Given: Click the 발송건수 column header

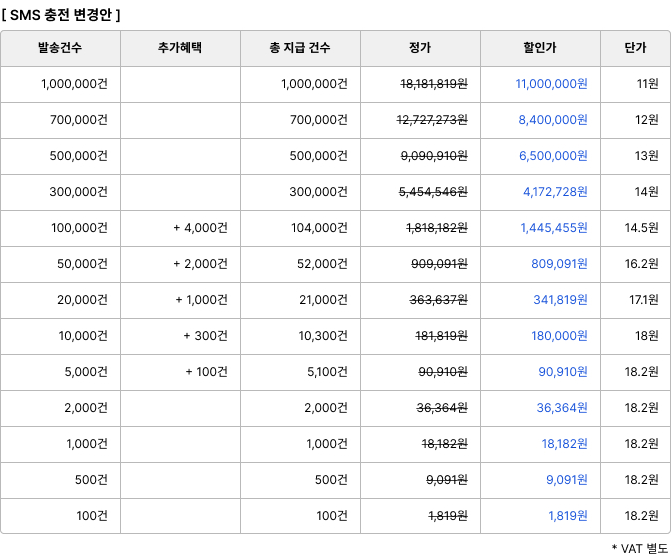Looking at the screenshot, I should coord(60,48).
